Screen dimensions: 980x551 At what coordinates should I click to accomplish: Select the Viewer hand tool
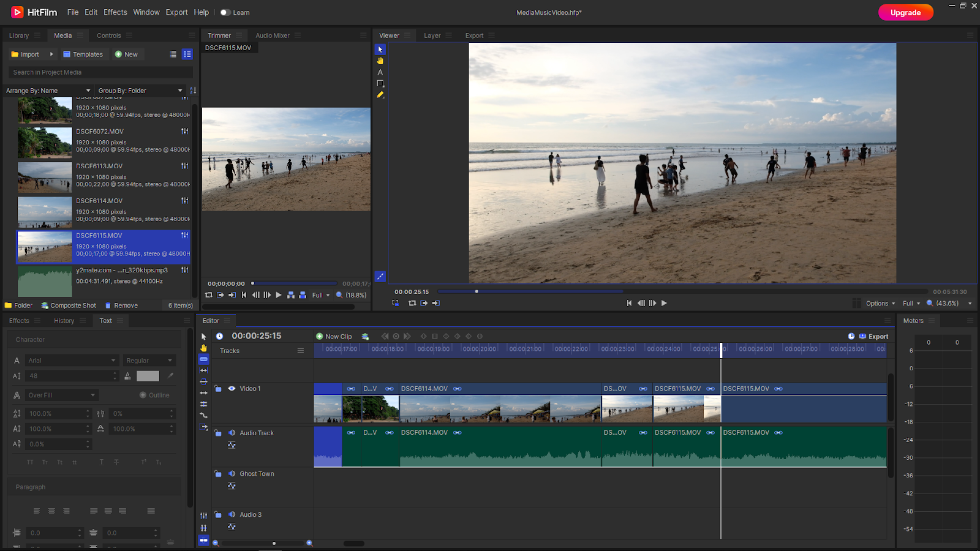click(380, 61)
